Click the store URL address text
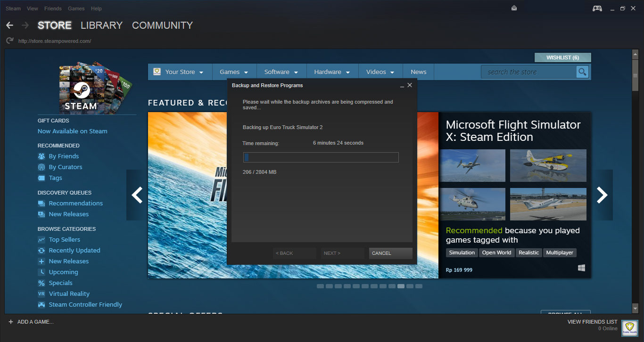The width and height of the screenshot is (644, 342). click(55, 41)
